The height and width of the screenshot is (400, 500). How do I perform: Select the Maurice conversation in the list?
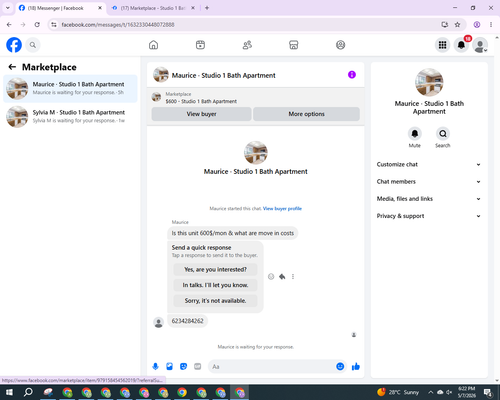click(70, 89)
